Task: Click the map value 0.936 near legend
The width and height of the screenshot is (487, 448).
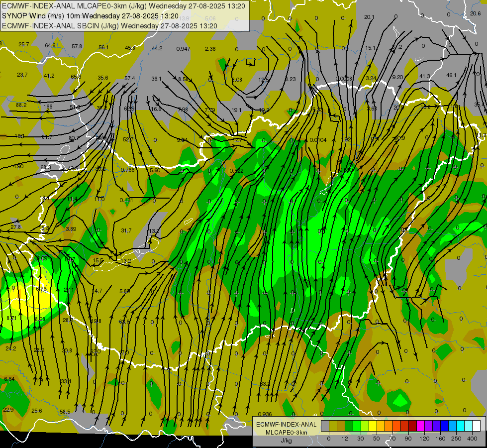Action: (265, 414)
